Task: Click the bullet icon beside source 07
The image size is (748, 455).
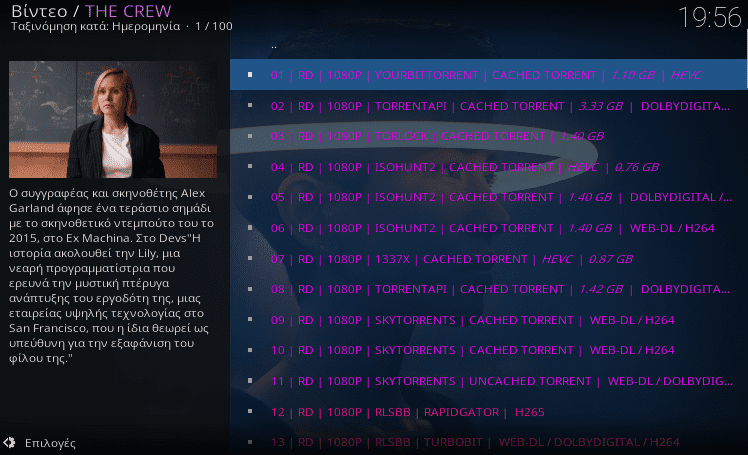Action: [x=250, y=258]
